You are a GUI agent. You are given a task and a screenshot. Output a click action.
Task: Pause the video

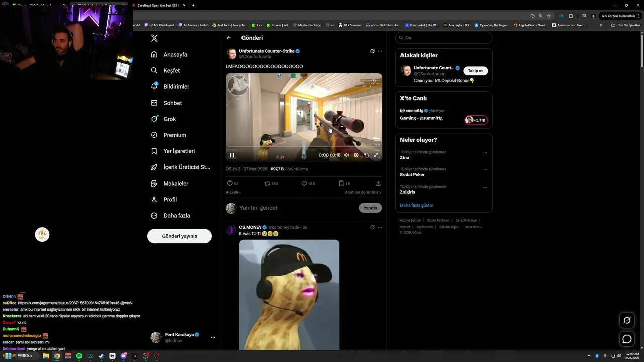pyautogui.click(x=232, y=155)
